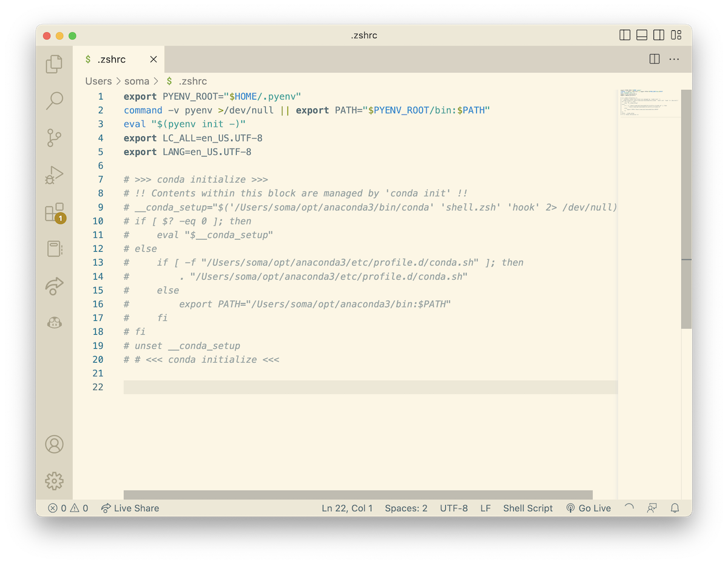This screenshot has width=728, height=564.
Task: Open the Live Share activity bar icon
Action: tap(54, 286)
